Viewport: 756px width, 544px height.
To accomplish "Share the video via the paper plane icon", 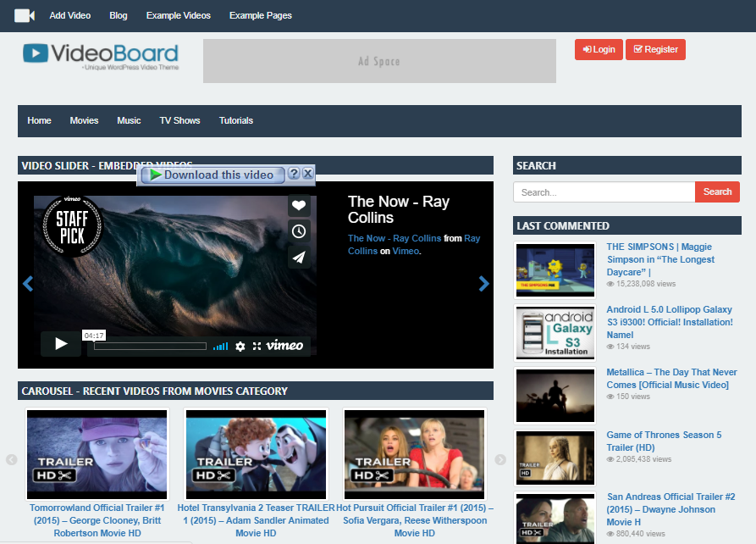I will click(x=299, y=257).
